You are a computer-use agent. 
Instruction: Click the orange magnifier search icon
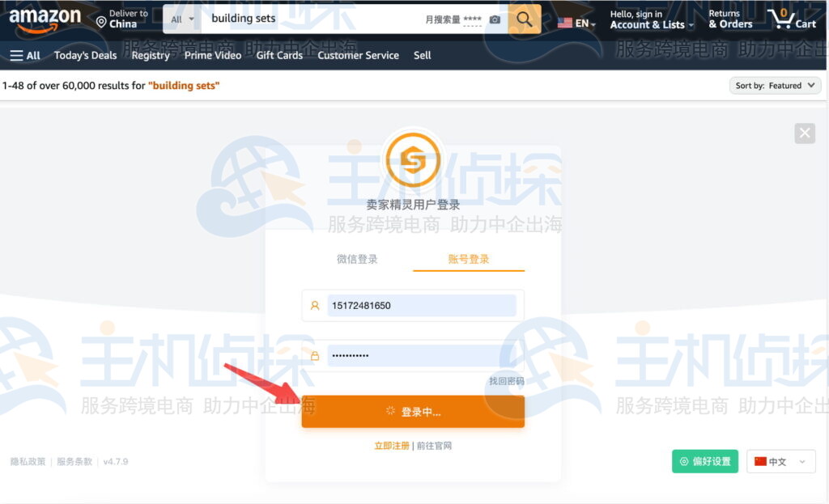(524, 18)
